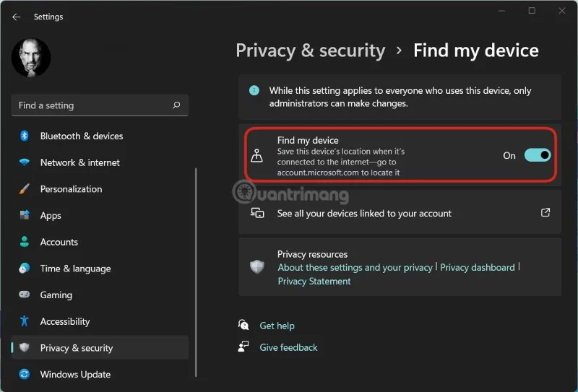Open Apps settings page

pos(51,216)
